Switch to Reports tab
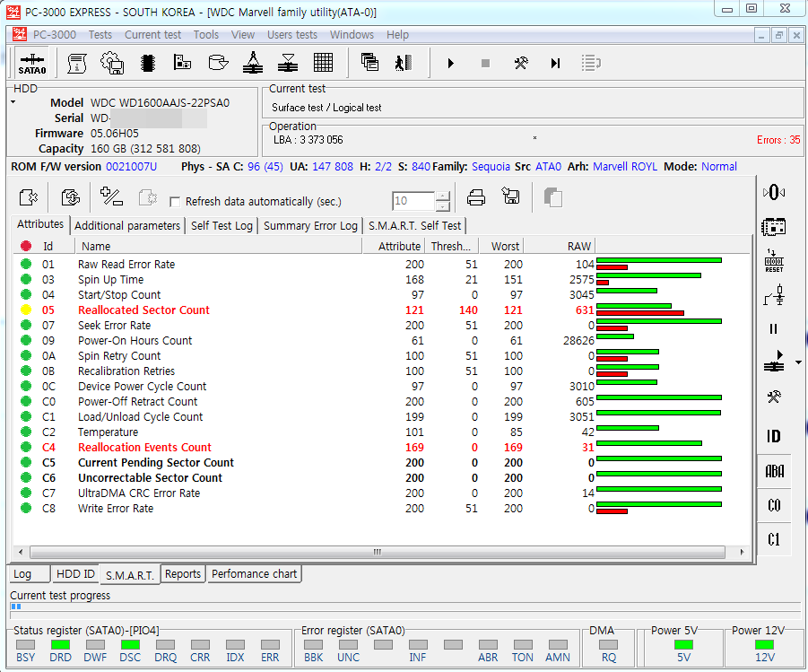The height and width of the screenshot is (672, 808). tap(182, 573)
